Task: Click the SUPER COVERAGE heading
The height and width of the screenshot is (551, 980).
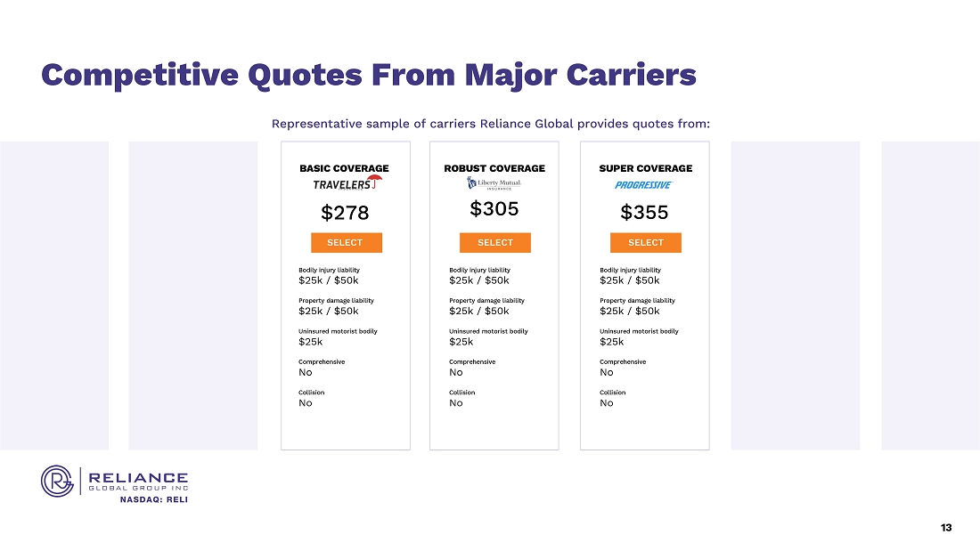Action: click(645, 168)
